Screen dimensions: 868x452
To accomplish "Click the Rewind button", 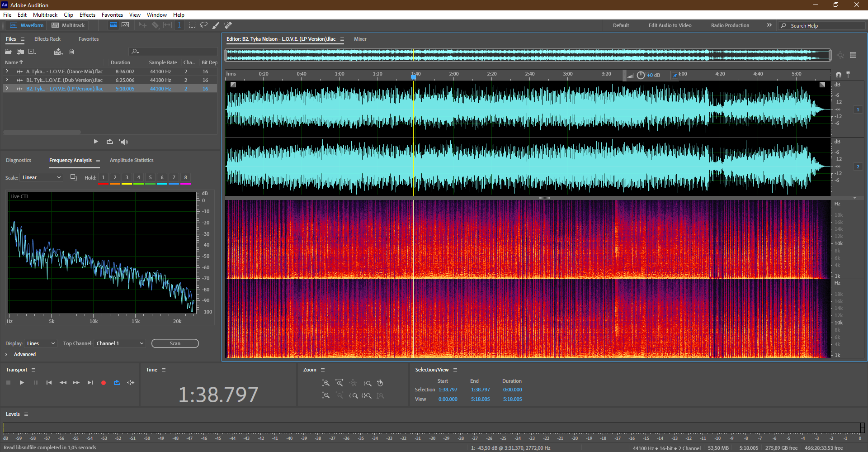I will (63, 383).
